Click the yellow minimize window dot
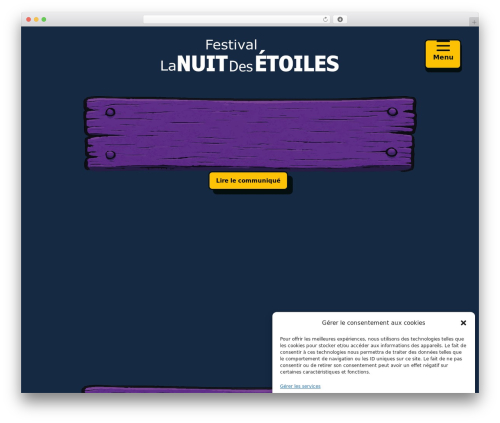This screenshot has height=423, width=500. click(36, 19)
